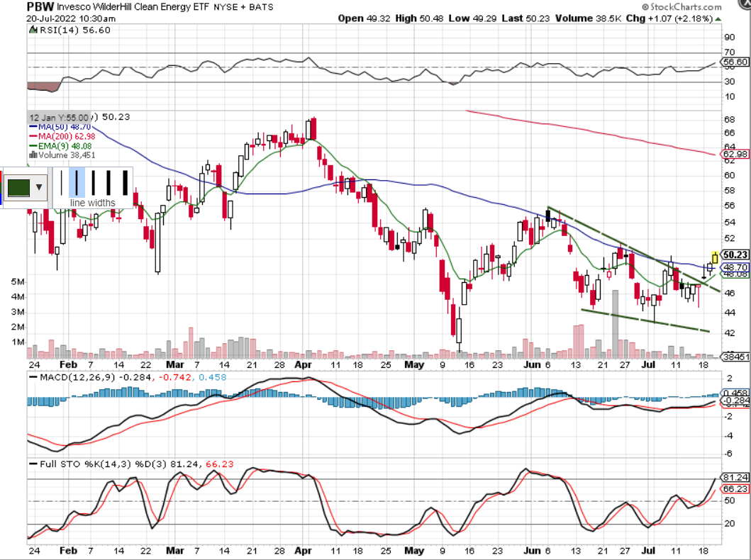
Task: Click the 81.24 stochastic axis tag
Action: point(735,478)
